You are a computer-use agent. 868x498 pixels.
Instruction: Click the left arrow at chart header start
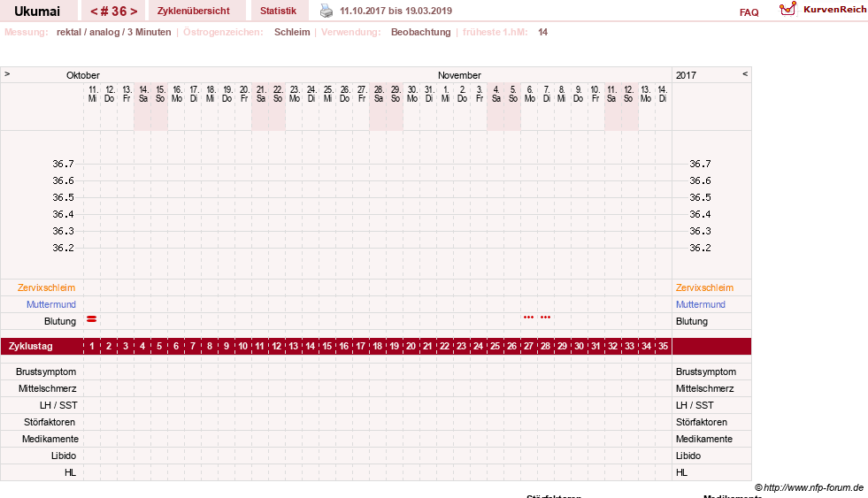tap(7, 73)
